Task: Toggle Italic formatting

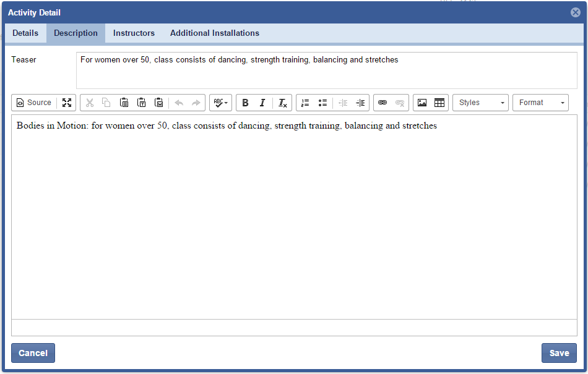Action: [x=262, y=103]
